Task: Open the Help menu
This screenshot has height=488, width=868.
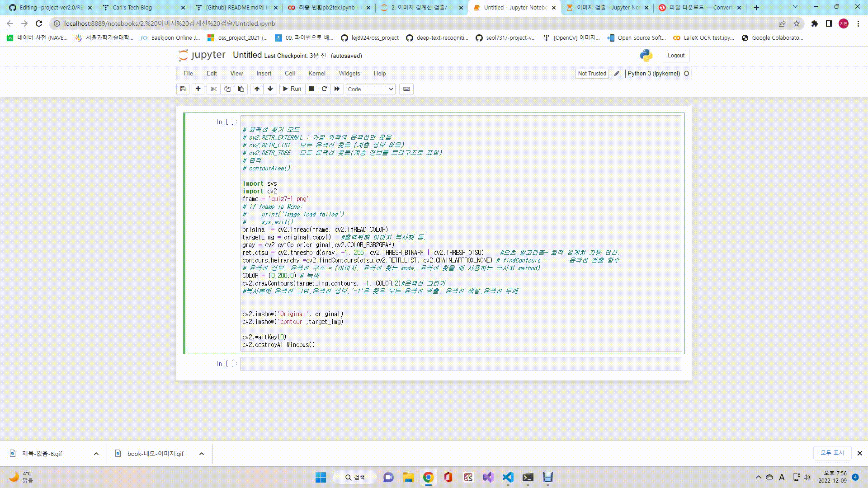Action: (380, 73)
